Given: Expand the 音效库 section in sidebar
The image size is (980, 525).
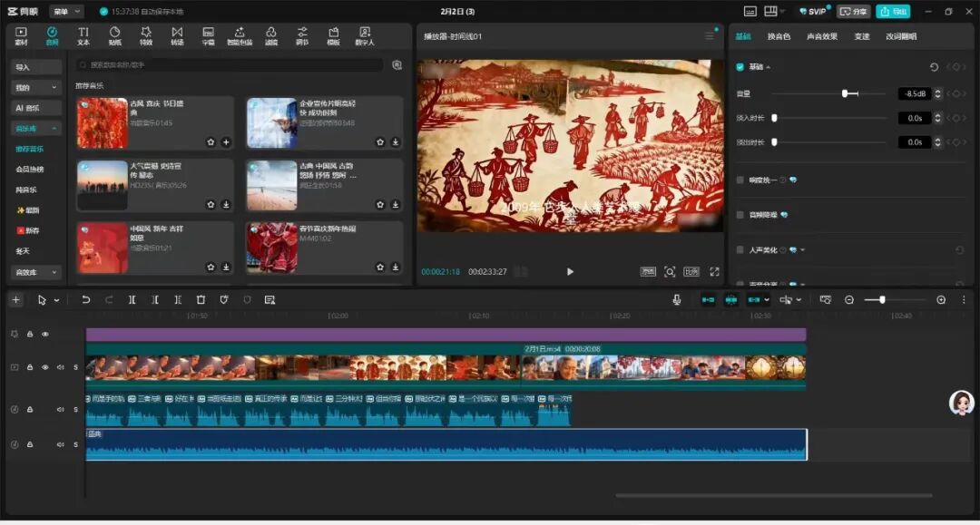Looking at the screenshot, I should click(x=36, y=272).
